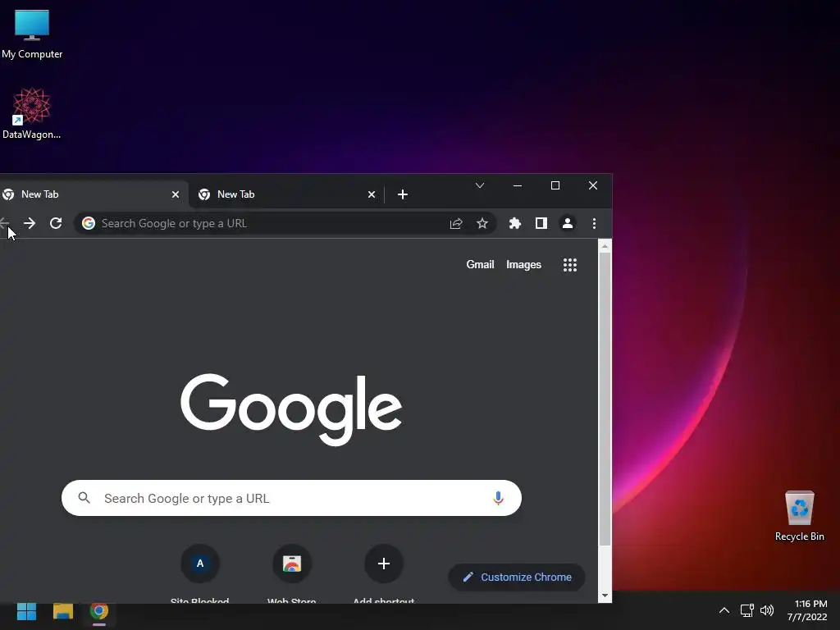840x630 pixels.
Task: Toggle the Chrome side panel
Action: point(541,223)
